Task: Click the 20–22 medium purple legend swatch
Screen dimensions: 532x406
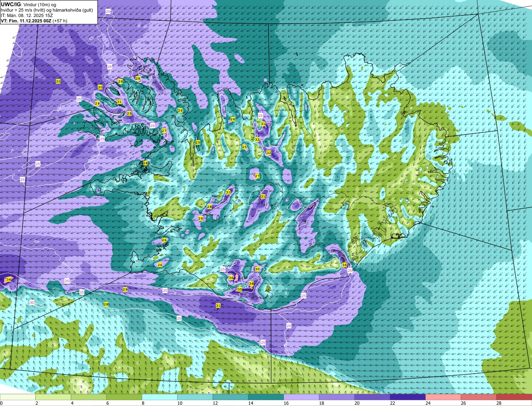Action: (x=372, y=397)
